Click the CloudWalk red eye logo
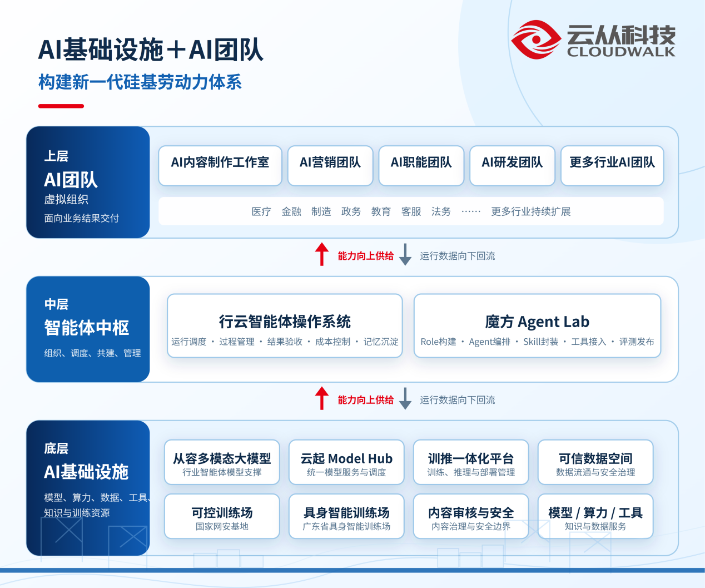 536,39
